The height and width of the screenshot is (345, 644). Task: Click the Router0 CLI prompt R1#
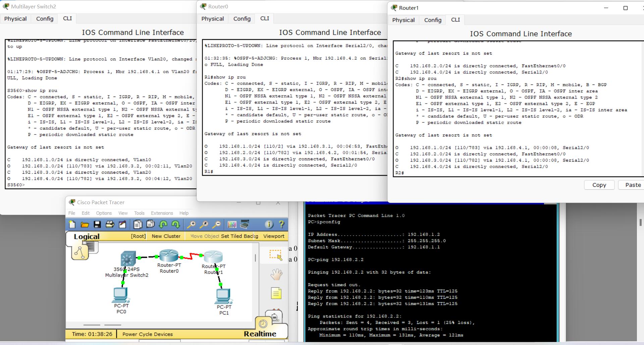tap(209, 172)
